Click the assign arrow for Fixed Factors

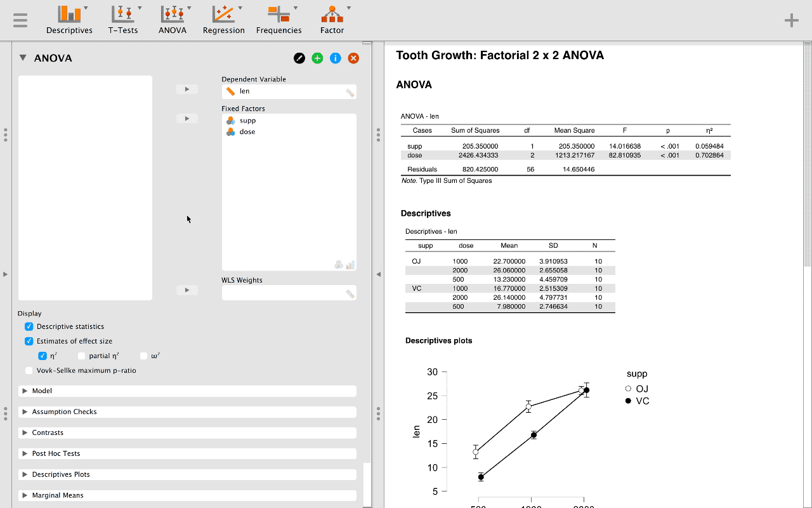pyautogui.click(x=187, y=119)
